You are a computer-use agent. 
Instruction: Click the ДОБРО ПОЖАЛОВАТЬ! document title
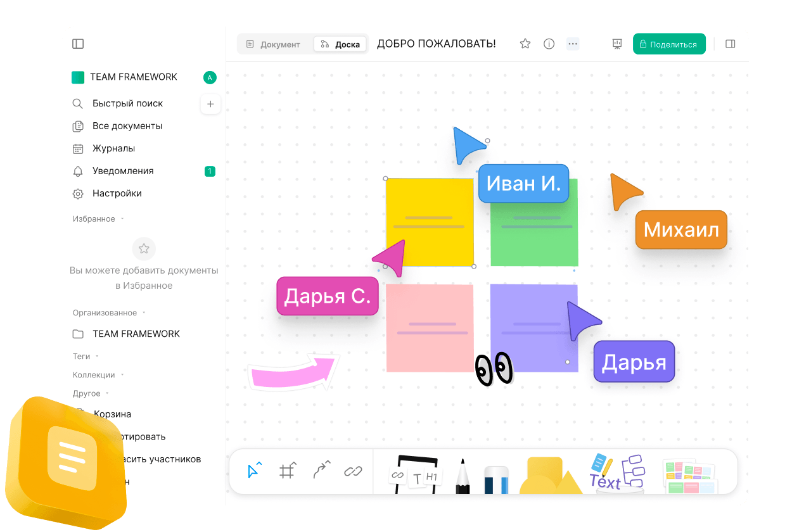pyautogui.click(x=437, y=44)
